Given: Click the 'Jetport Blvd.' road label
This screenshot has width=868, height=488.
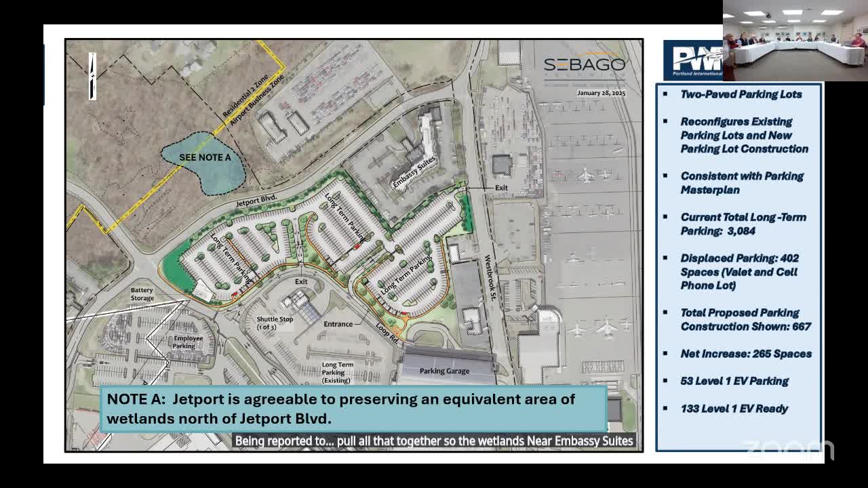Looking at the screenshot, I should tap(256, 201).
